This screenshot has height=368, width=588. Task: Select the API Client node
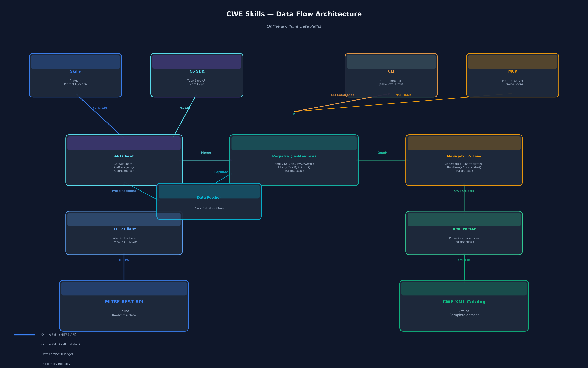(124, 160)
